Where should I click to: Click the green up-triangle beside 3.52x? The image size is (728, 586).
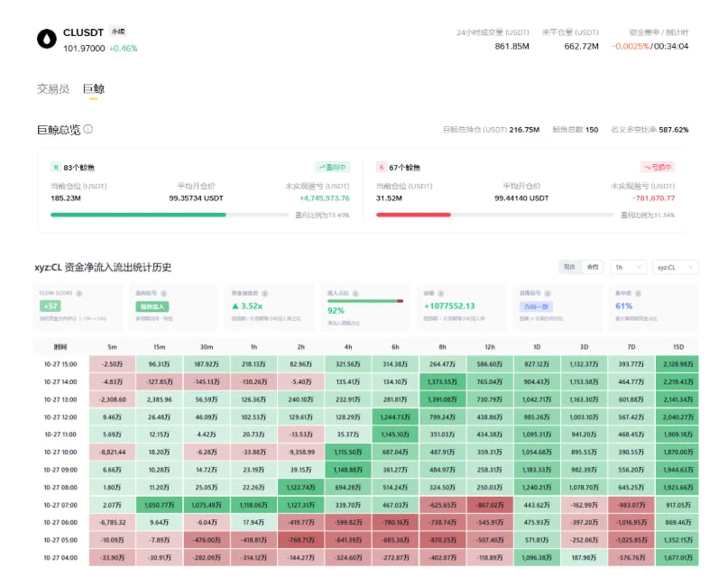click(x=235, y=306)
